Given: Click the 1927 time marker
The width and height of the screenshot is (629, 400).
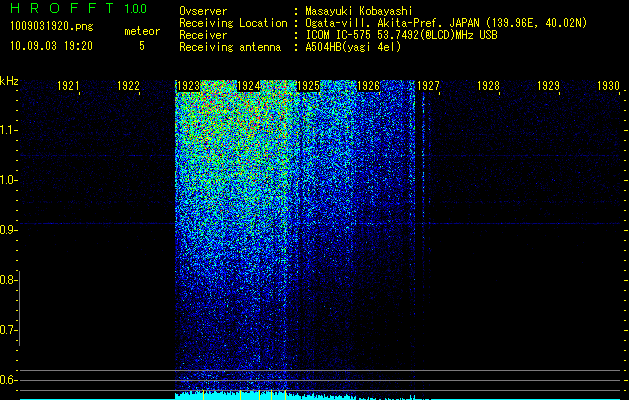Looking at the screenshot, I should pos(428,86).
